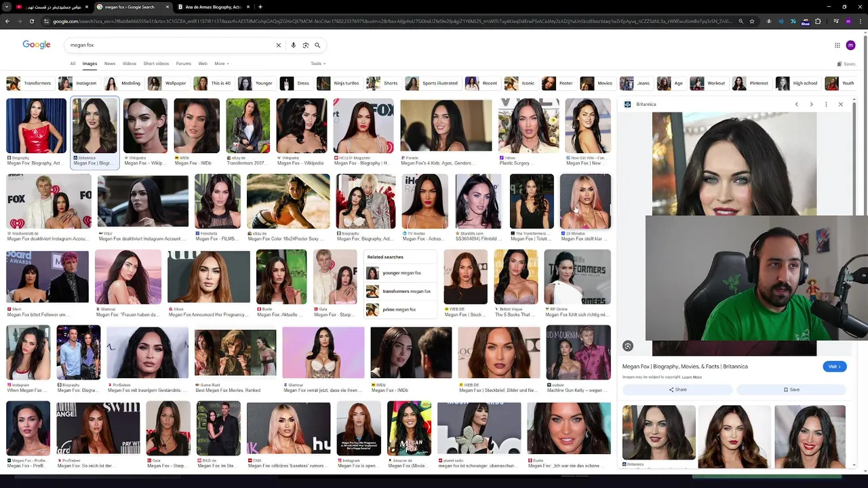This screenshot has height=488, width=868.
Task: Open the Videos tab
Action: pyautogui.click(x=129, y=64)
